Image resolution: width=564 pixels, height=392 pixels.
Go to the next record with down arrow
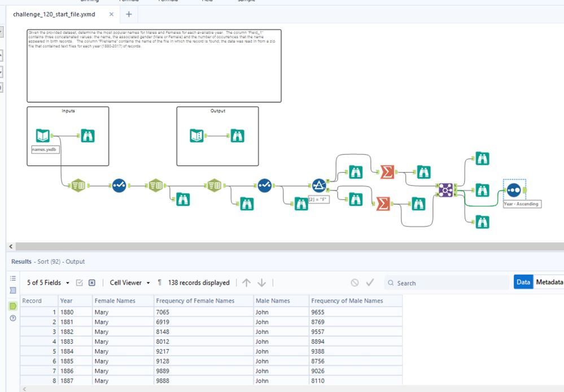tap(262, 282)
